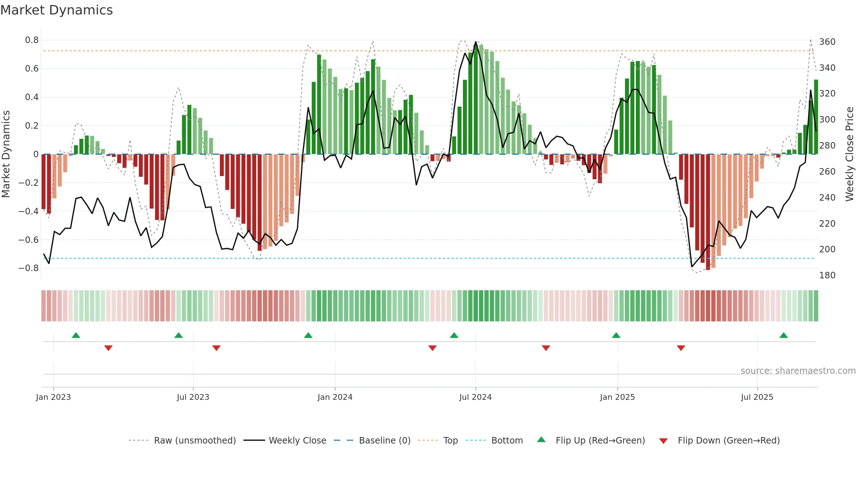The width and height of the screenshot is (868, 488).
Task: Click the red Flip Down triangle in the legend
Action: [x=663, y=441]
